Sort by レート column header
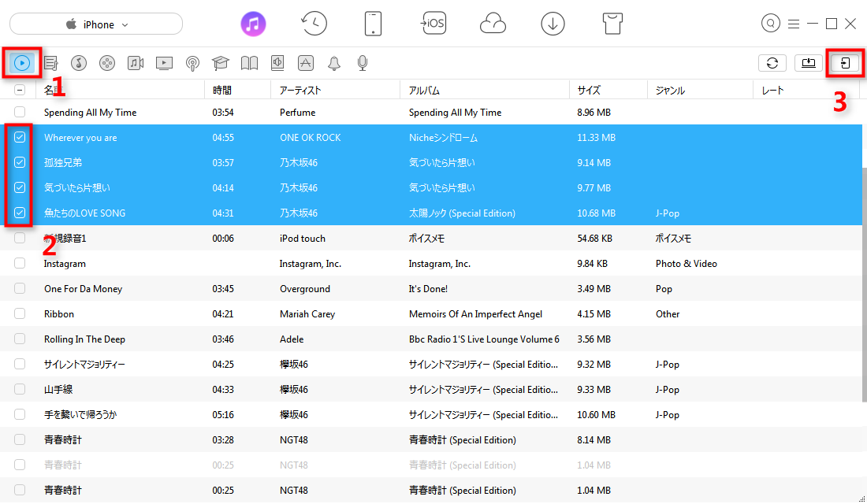Image resolution: width=867 pixels, height=504 pixels. click(807, 90)
